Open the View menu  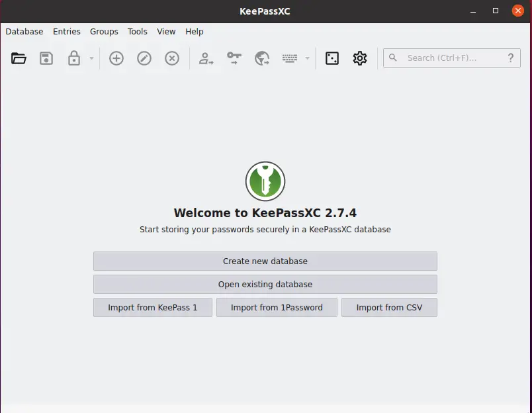166,32
